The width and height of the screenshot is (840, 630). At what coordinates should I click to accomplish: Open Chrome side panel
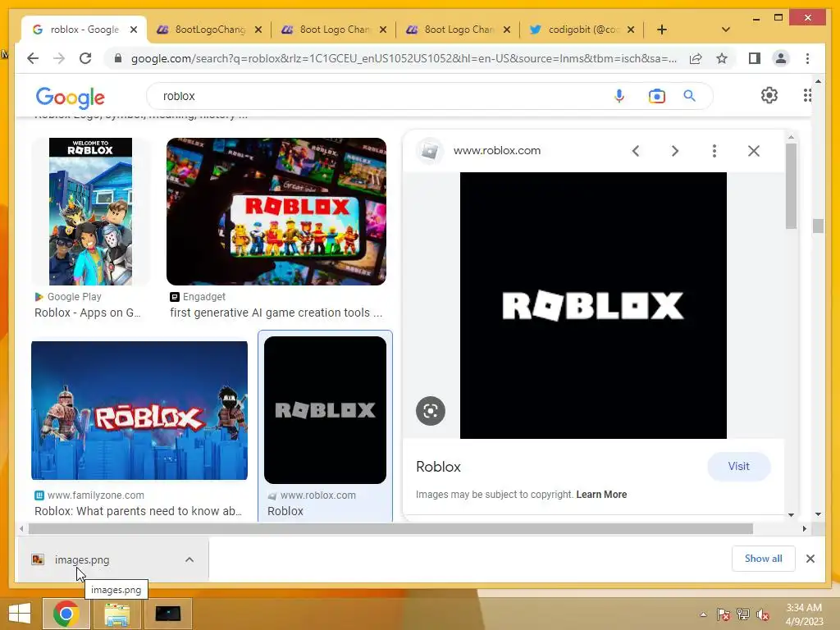click(x=755, y=58)
